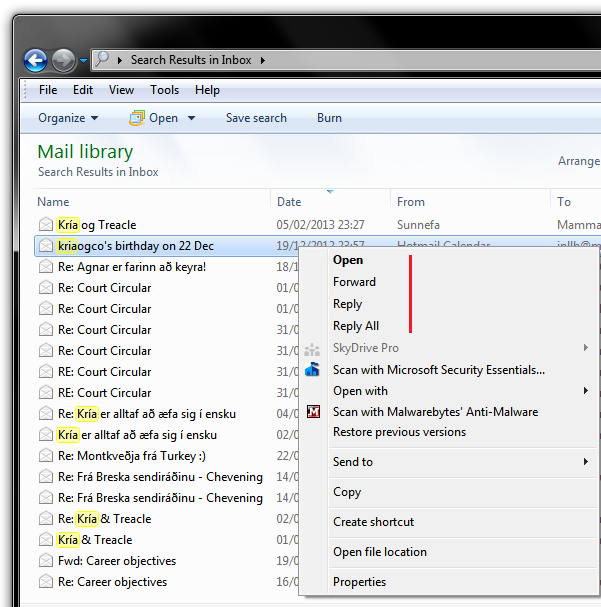Open the File menu
The width and height of the screenshot is (601, 607).
[x=48, y=90]
